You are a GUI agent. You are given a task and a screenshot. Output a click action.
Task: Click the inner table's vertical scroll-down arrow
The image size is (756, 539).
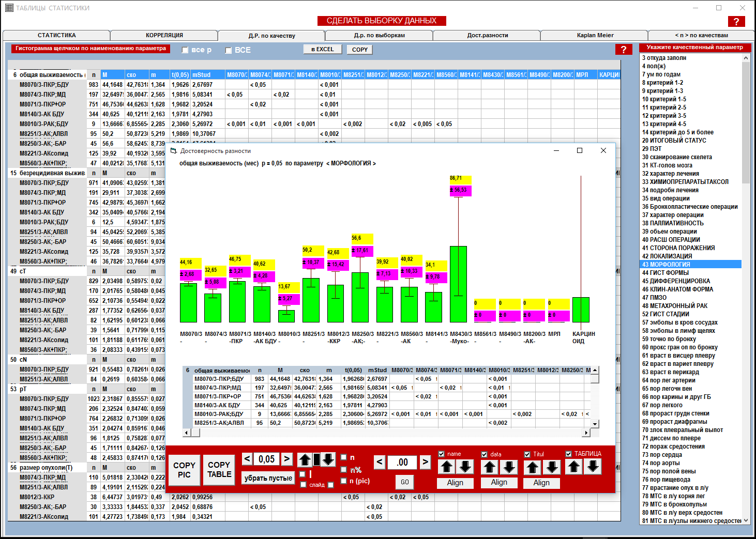pyautogui.click(x=595, y=424)
